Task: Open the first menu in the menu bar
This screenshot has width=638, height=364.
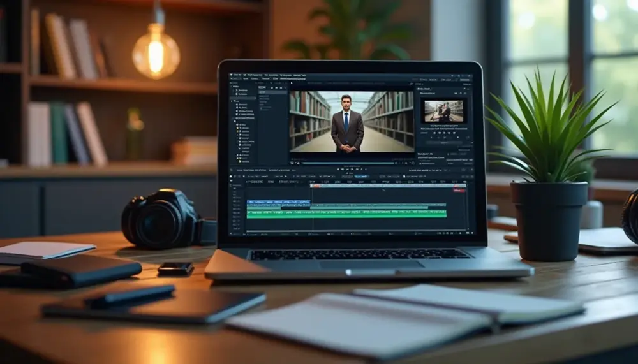Action: [237, 75]
